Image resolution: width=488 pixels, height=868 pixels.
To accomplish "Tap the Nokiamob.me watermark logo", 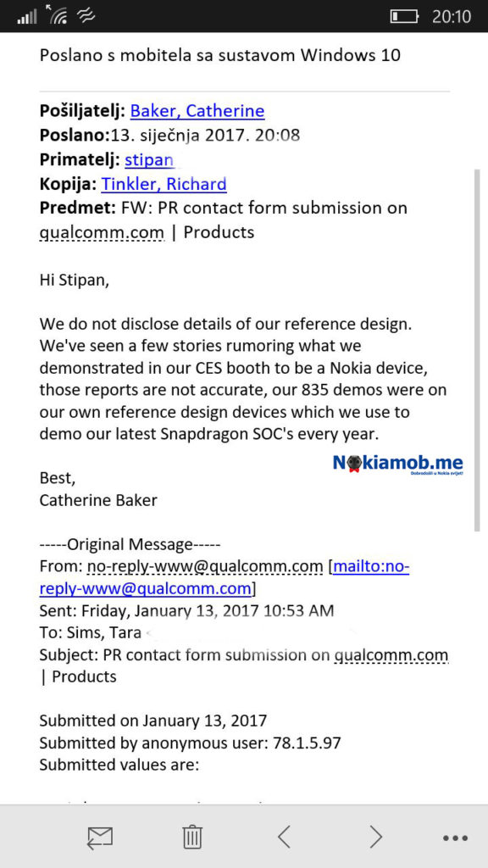I will [x=398, y=464].
